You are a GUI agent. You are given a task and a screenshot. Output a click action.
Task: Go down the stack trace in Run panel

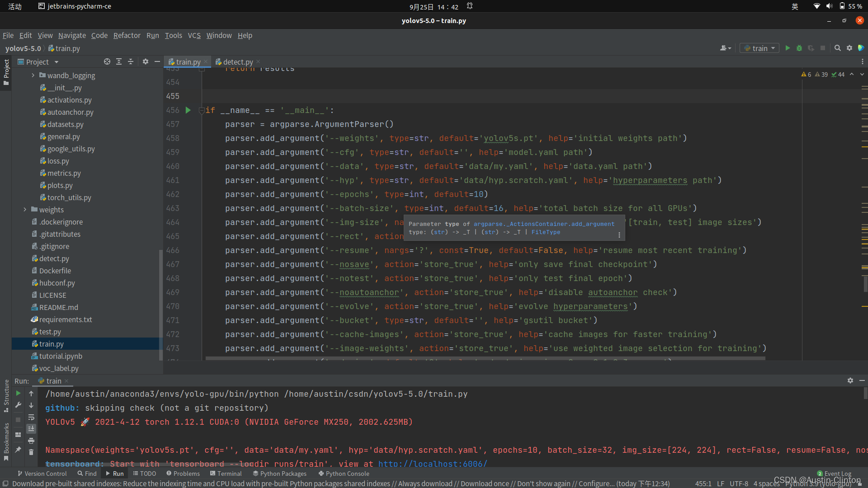coord(31,405)
